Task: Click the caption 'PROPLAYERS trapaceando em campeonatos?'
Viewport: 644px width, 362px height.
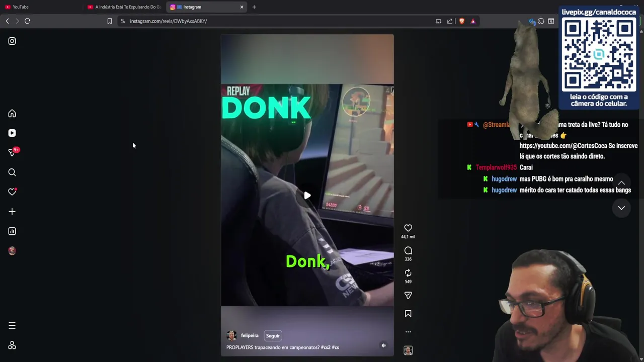Action: coord(273,347)
